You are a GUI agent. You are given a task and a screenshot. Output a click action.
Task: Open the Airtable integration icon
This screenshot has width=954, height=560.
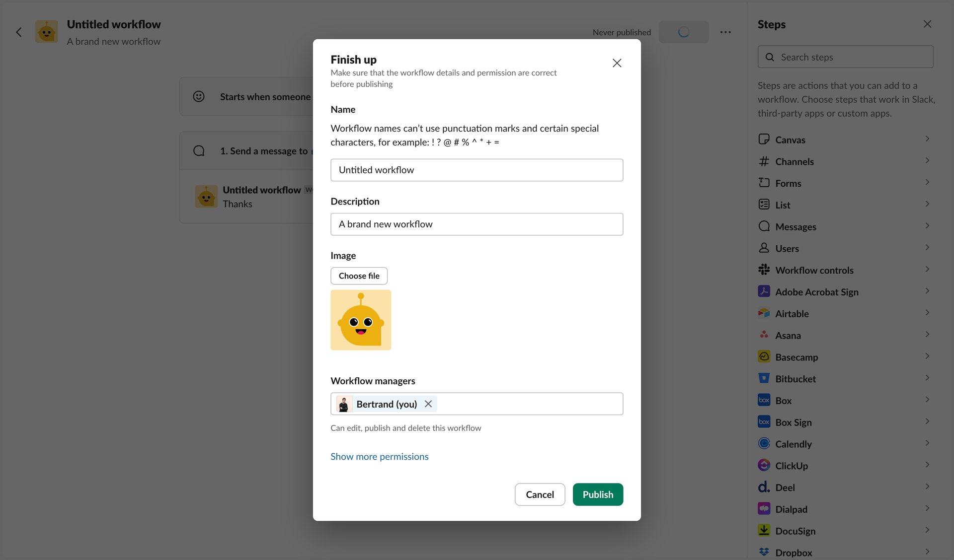click(x=764, y=313)
